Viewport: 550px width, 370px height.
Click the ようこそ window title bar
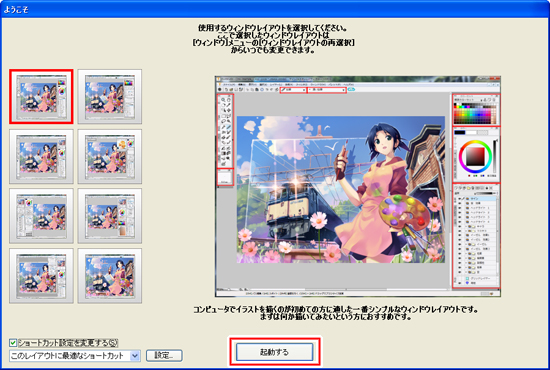[275, 9]
